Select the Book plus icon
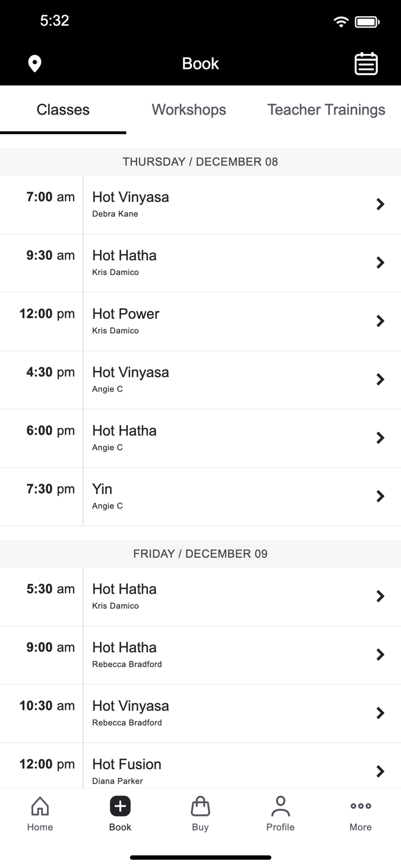Screen dimensions: 401x868 pyautogui.click(x=120, y=806)
